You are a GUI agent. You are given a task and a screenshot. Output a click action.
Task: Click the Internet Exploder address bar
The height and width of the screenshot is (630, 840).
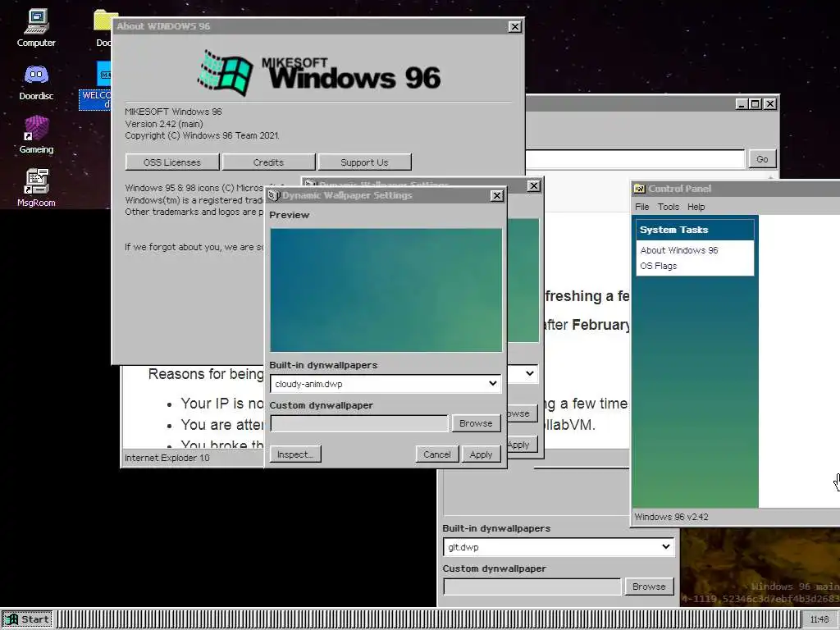point(635,159)
